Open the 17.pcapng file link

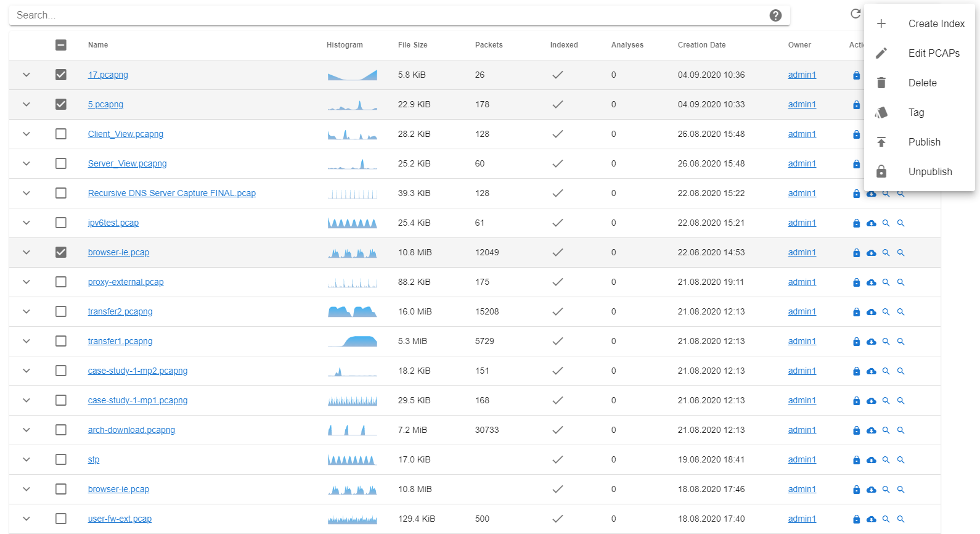point(108,75)
